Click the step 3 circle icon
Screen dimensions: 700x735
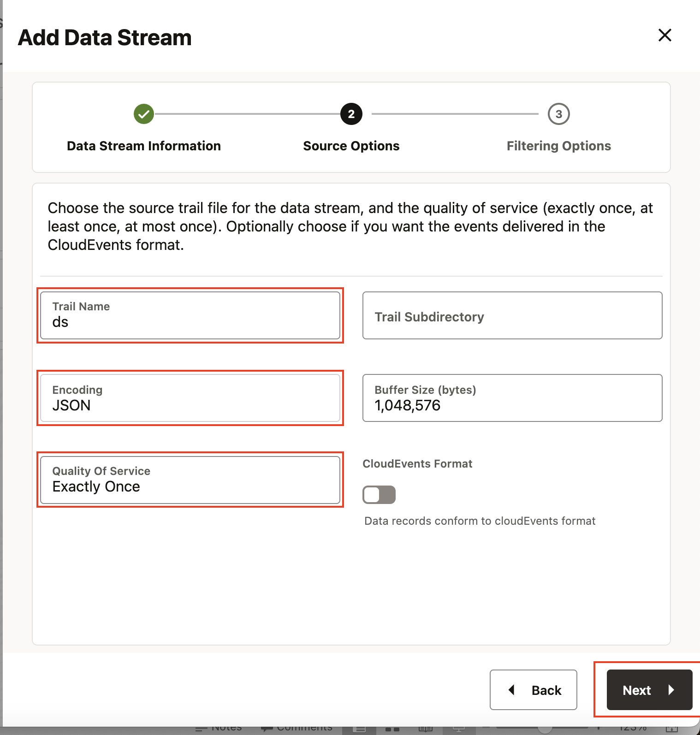point(558,114)
